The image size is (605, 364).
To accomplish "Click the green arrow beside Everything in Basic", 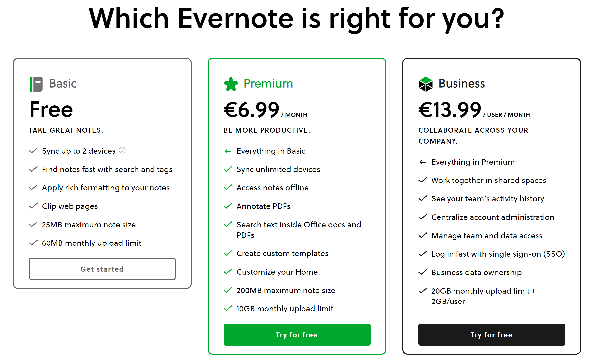I will tap(228, 151).
